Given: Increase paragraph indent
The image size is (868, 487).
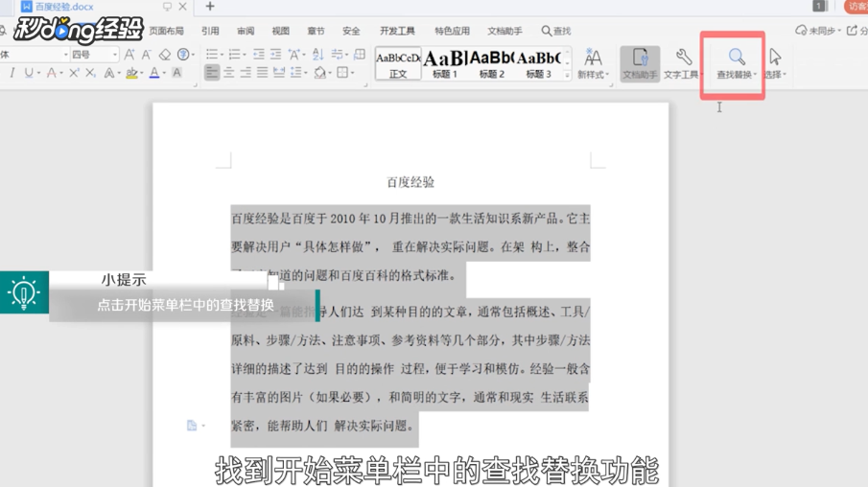Looking at the screenshot, I should [275, 55].
